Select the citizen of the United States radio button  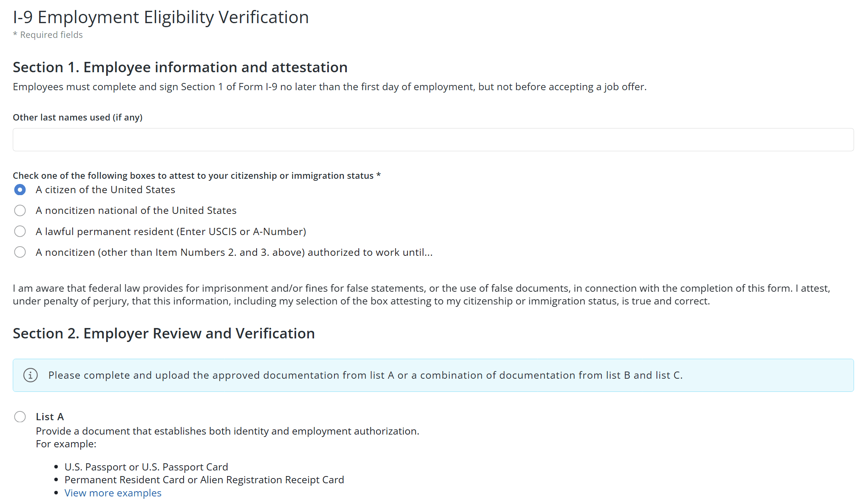coord(20,190)
